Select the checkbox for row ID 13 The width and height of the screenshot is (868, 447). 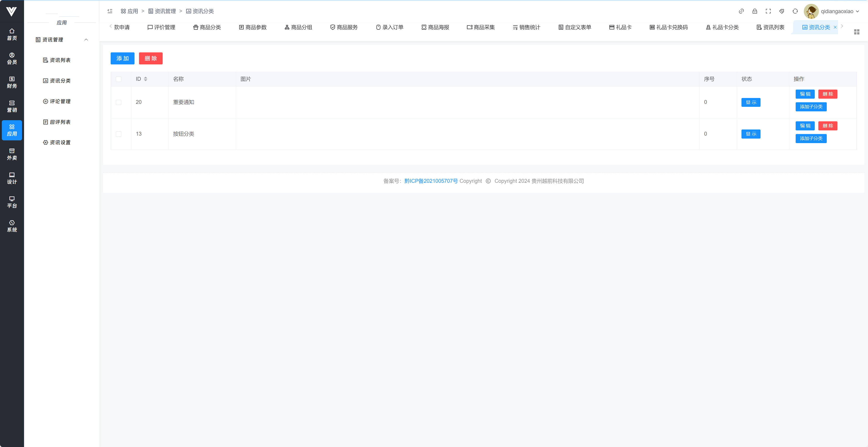click(x=119, y=134)
